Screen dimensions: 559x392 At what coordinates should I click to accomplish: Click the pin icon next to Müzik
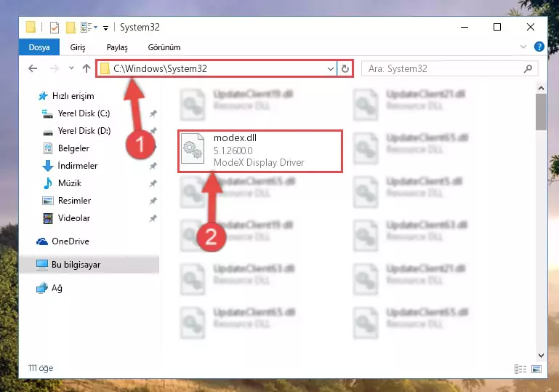pos(153,183)
